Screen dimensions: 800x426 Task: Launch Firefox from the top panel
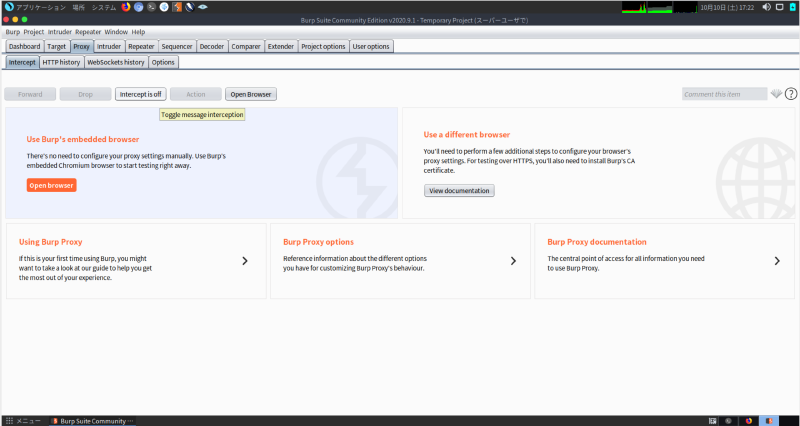(126, 6)
